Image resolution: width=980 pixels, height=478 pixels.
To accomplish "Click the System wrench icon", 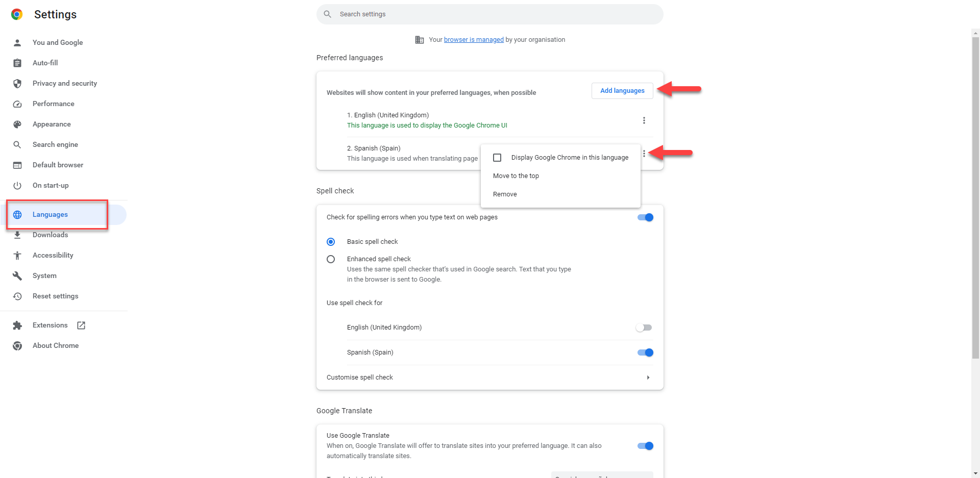I will (x=17, y=275).
